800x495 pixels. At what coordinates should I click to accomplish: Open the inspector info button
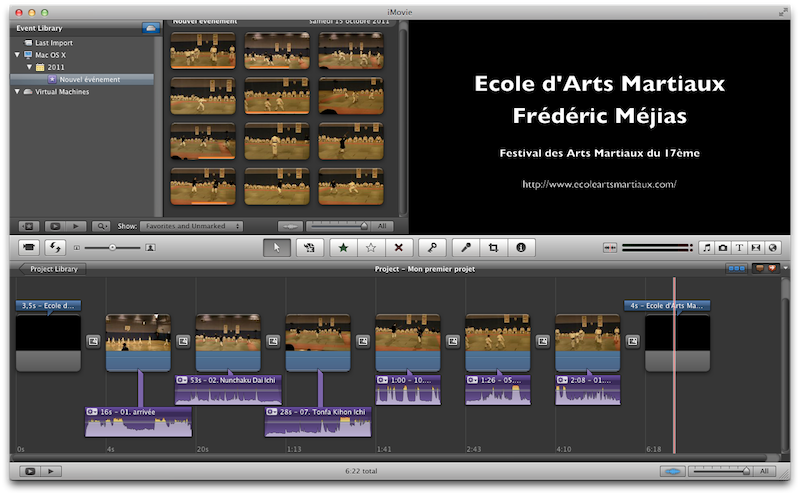tap(521, 248)
